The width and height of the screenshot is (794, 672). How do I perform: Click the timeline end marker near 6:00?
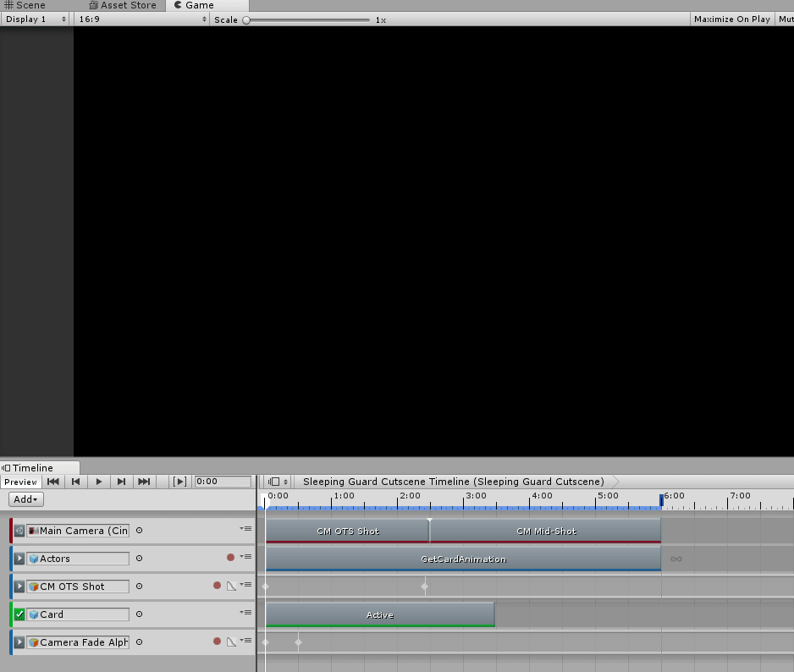661,500
